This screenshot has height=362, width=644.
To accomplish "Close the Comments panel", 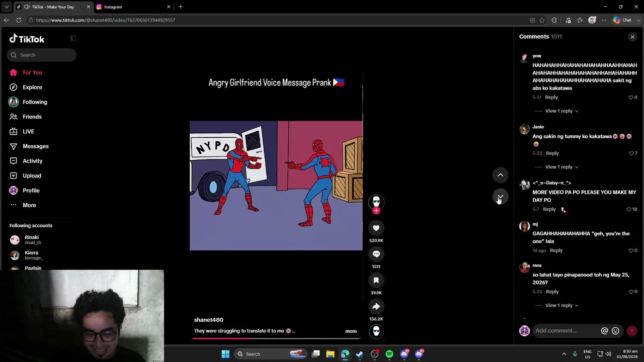I will pyautogui.click(x=632, y=37).
